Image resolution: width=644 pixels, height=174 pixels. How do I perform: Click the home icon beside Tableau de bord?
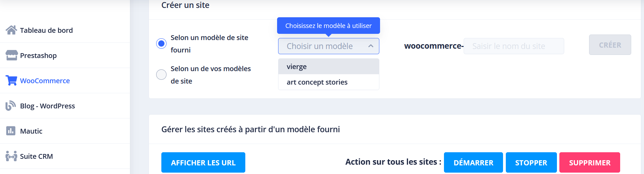click(11, 30)
